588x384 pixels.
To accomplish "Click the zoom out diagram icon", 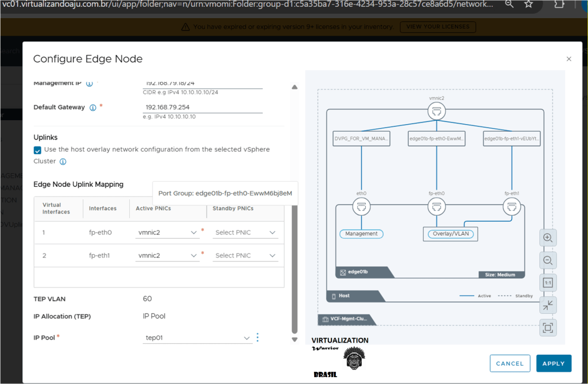I will pos(548,260).
